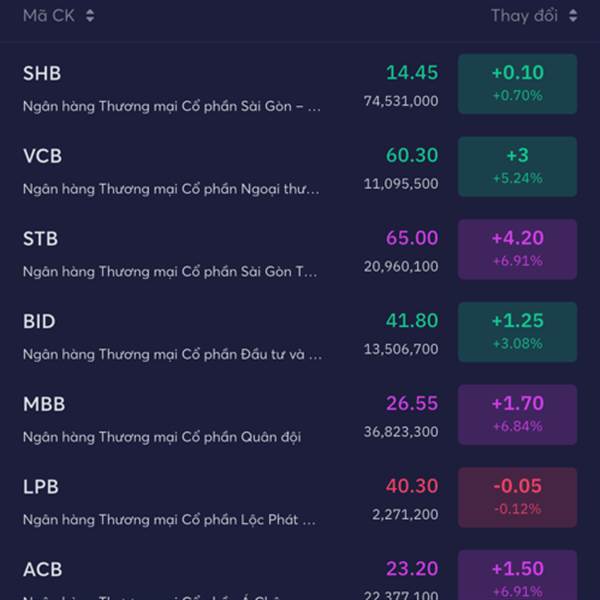
Task: Click BID change badge showing +1.25
Action: pyautogui.click(x=517, y=332)
